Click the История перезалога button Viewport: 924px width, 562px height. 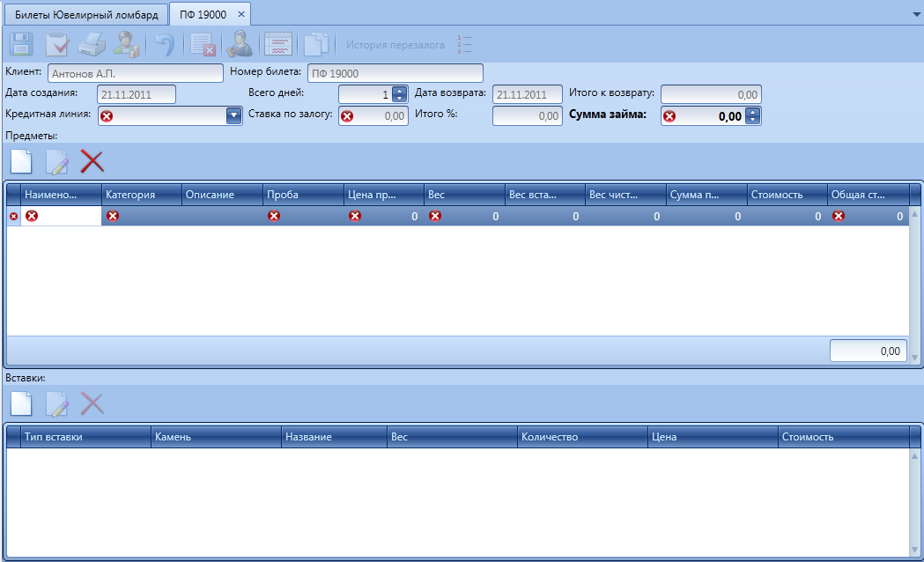click(395, 44)
